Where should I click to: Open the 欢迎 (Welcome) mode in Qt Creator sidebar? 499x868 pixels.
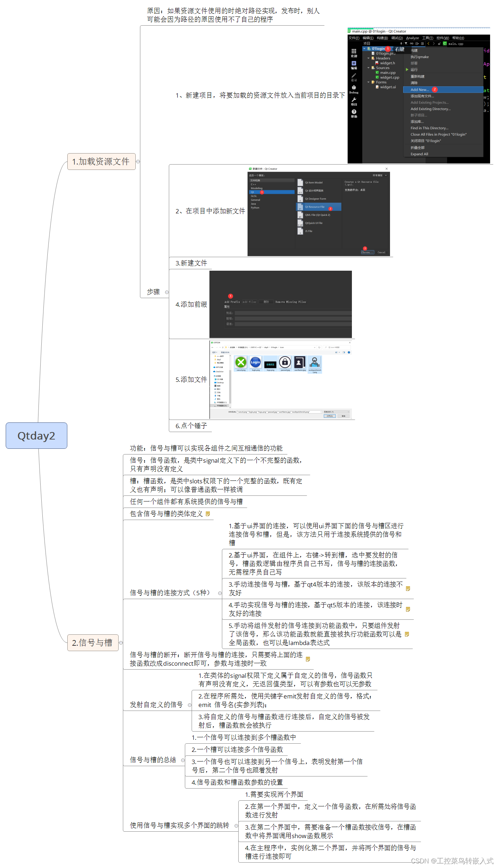(x=354, y=53)
